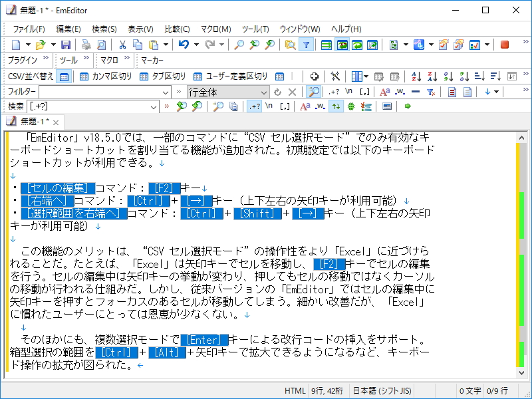Click the Extract all icon in the search bar
This screenshot has width=532, height=399.
[x=233, y=106]
